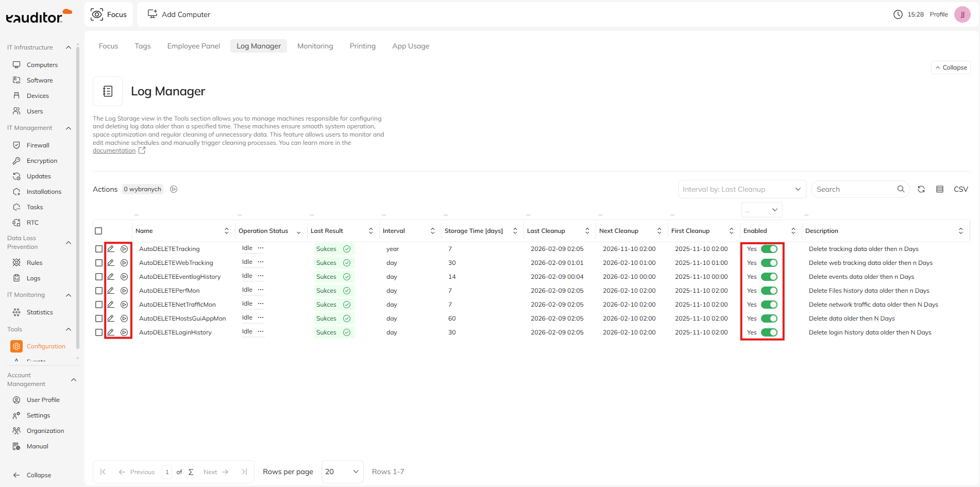Open the rows per page dropdown
This screenshot has width=980, height=487.
342,472
